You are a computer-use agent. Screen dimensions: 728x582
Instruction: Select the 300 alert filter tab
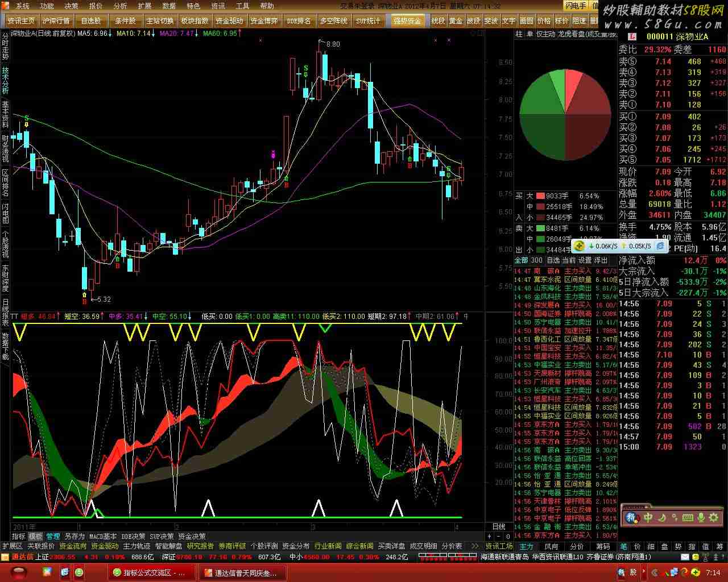tap(536, 260)
